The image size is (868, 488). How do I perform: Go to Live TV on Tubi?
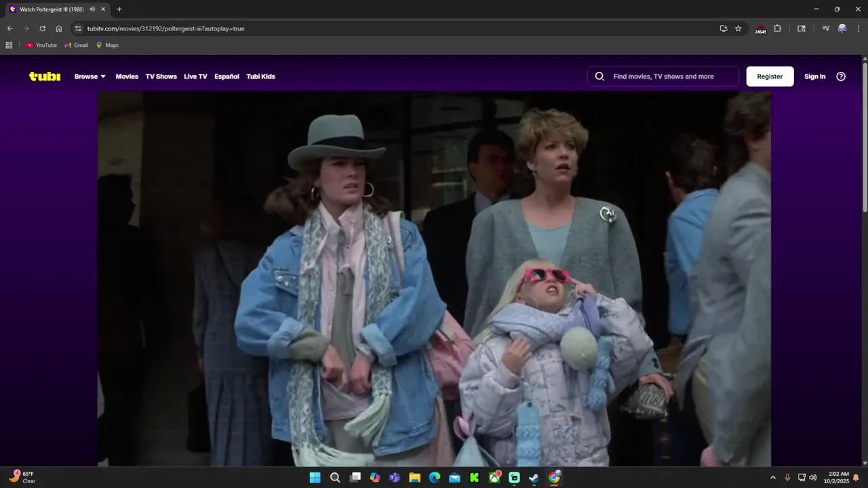coord(195,77)
